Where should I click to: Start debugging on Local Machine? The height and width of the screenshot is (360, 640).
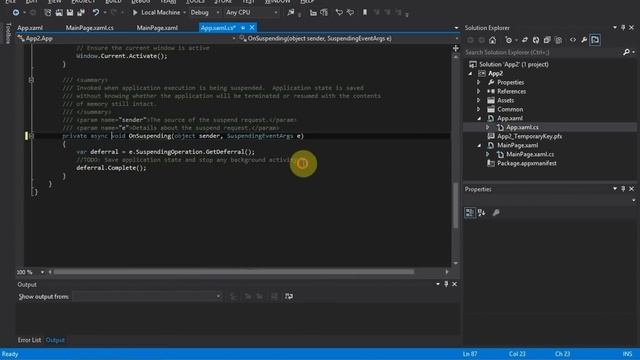point(156,13)
